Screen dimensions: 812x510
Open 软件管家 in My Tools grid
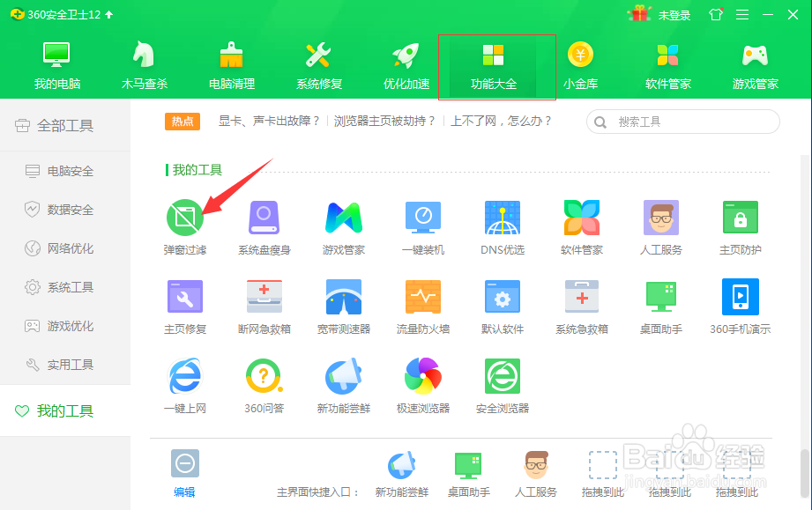click(582, 226)
